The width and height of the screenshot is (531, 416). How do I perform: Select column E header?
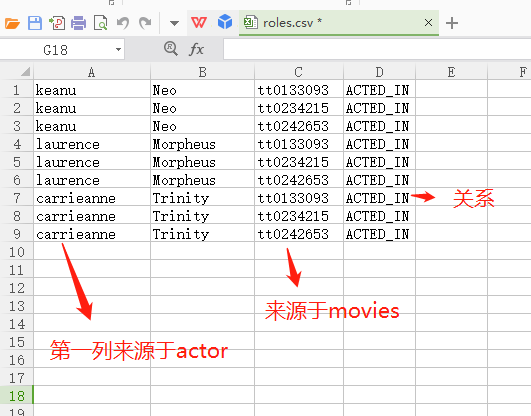click(451, 72)
